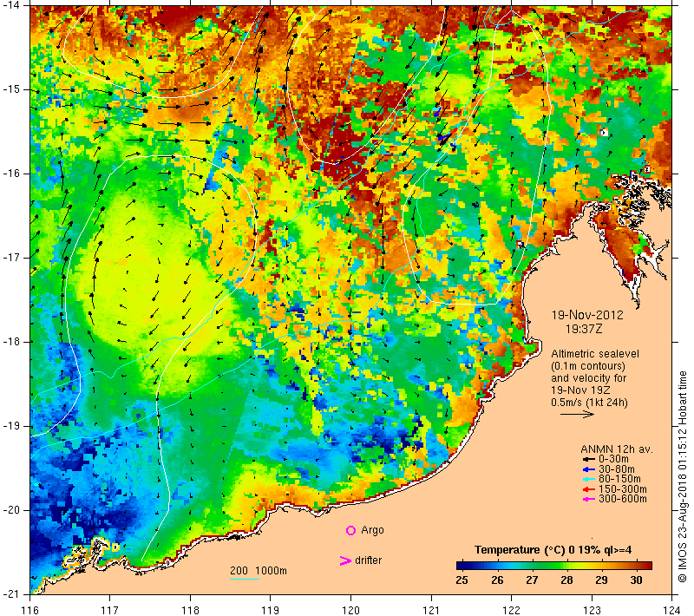Viewport: 694px width, 616px height.
Task: Click the "300-600m" depth label
Action: [623, 499]
